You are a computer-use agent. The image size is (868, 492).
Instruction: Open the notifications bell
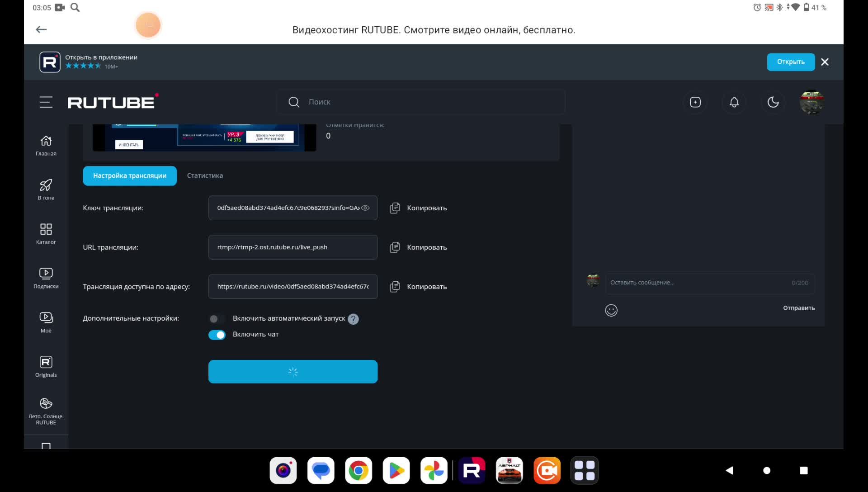click(x=734, y=102)
